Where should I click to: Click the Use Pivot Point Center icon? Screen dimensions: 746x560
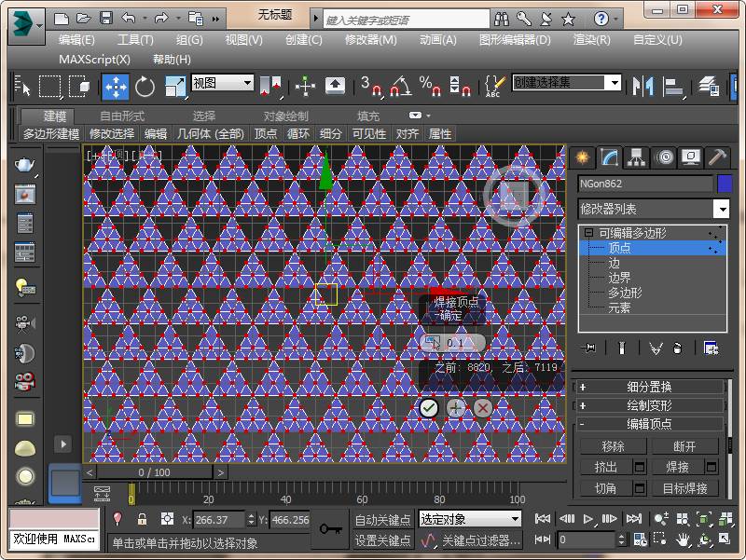pyautogui.click(x=270, y=87)
